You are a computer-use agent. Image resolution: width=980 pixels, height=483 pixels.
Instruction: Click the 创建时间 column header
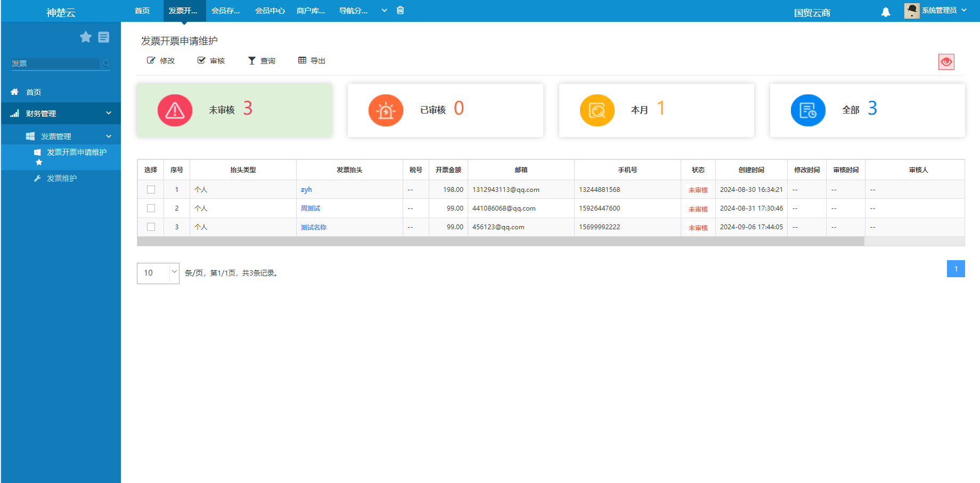(x=752, y=170)
